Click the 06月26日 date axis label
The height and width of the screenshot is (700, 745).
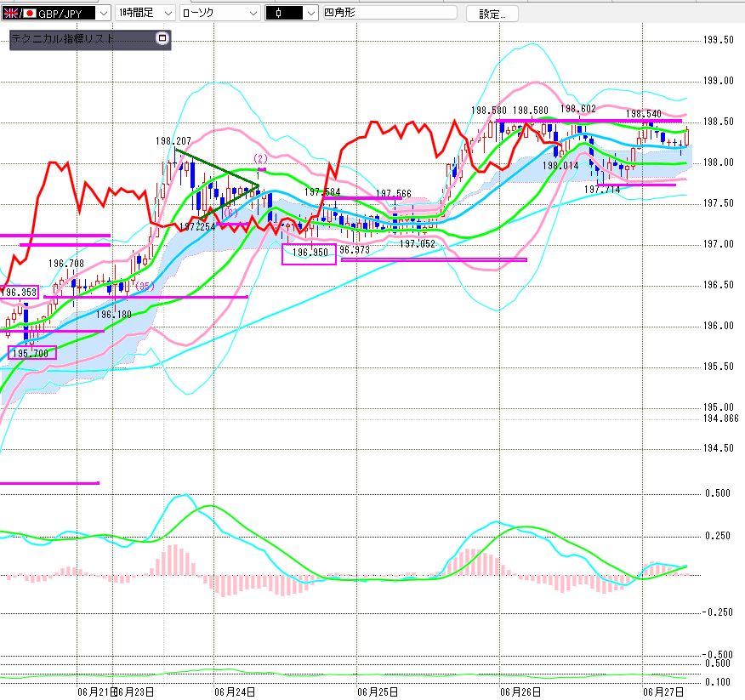[520, 692]
